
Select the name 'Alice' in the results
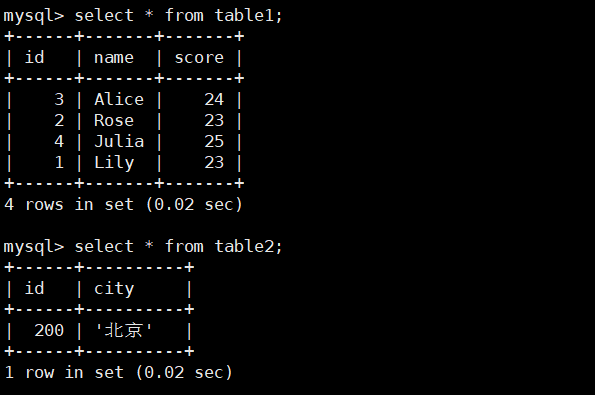point(119,99)
